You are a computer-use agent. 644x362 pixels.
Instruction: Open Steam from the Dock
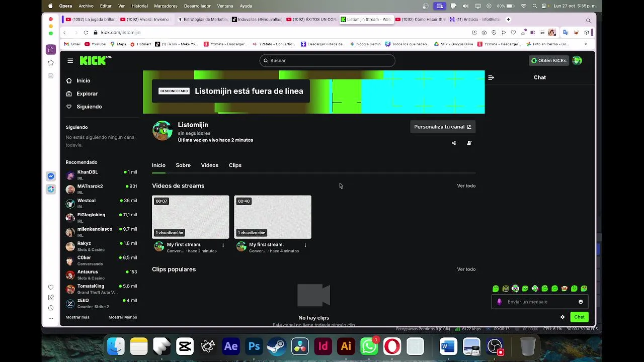point(277,346)
